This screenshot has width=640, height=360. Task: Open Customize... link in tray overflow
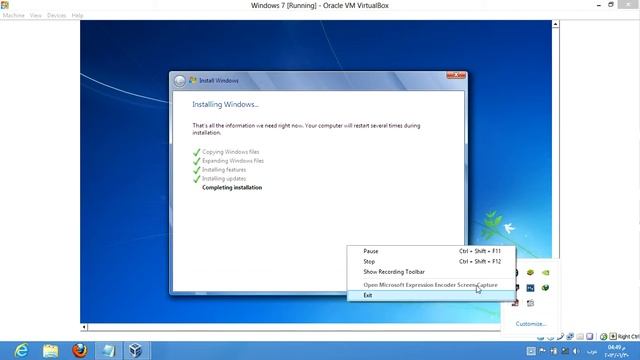[x=531, y=324]
